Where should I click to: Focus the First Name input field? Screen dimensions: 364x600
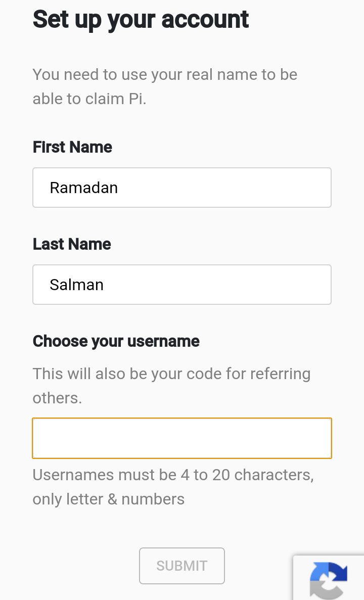(182, 188)
